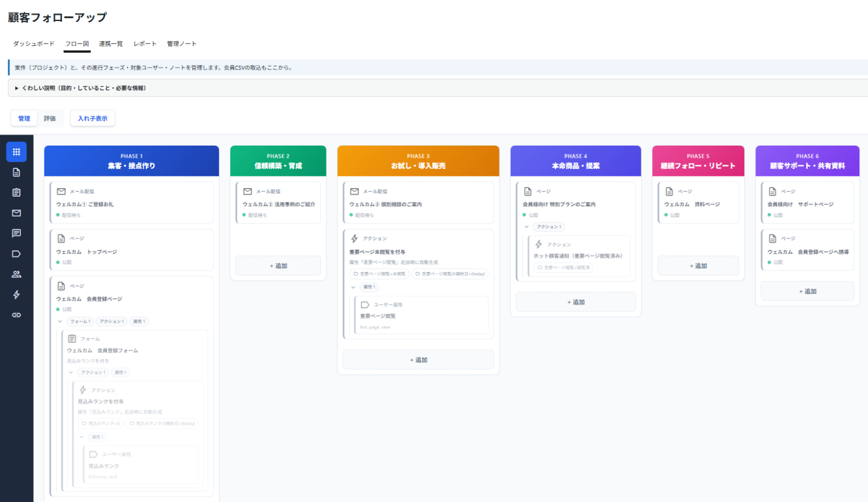This screenshot has width=868, height=502.
Task: Open the 会員登録ページへ誘導 card
Action: [808, 250]
